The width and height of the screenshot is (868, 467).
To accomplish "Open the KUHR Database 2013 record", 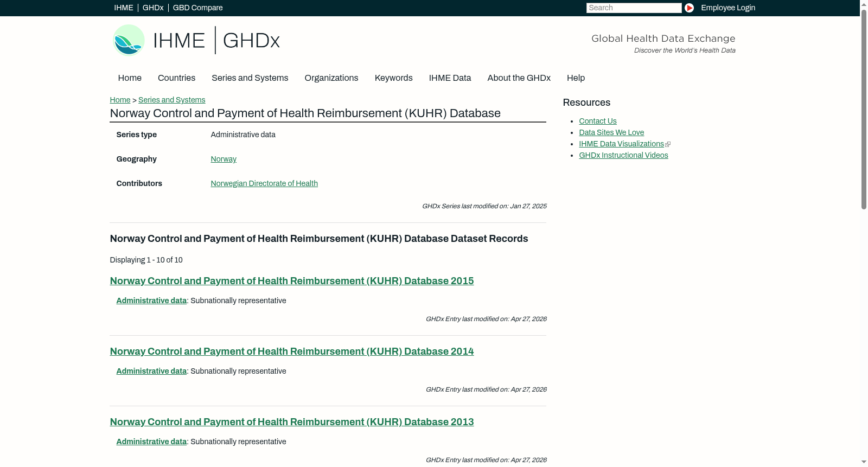I will [x=292, y=422].
